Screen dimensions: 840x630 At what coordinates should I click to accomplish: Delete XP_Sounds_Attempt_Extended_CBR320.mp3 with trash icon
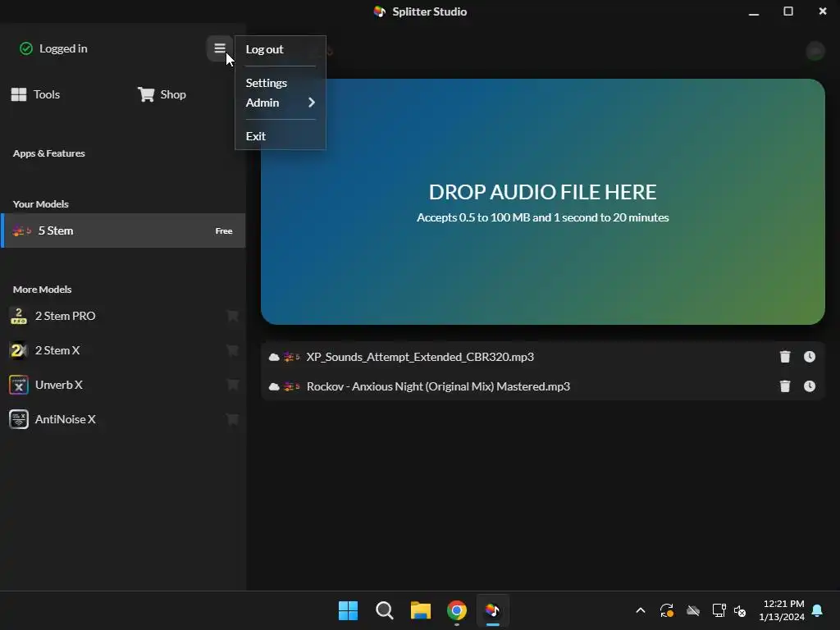pyautogui.click(x=785, y=357)
